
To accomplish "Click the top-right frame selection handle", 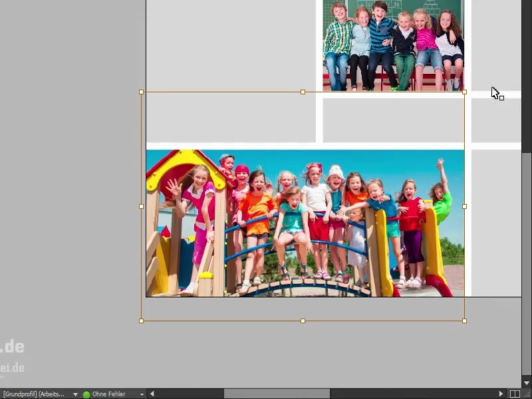I will 464,92.
